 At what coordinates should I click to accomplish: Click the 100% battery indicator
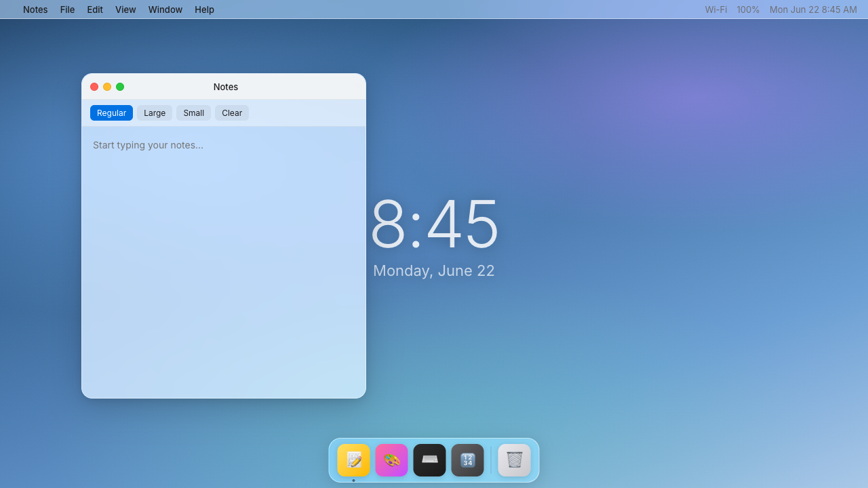click(748, 9)
